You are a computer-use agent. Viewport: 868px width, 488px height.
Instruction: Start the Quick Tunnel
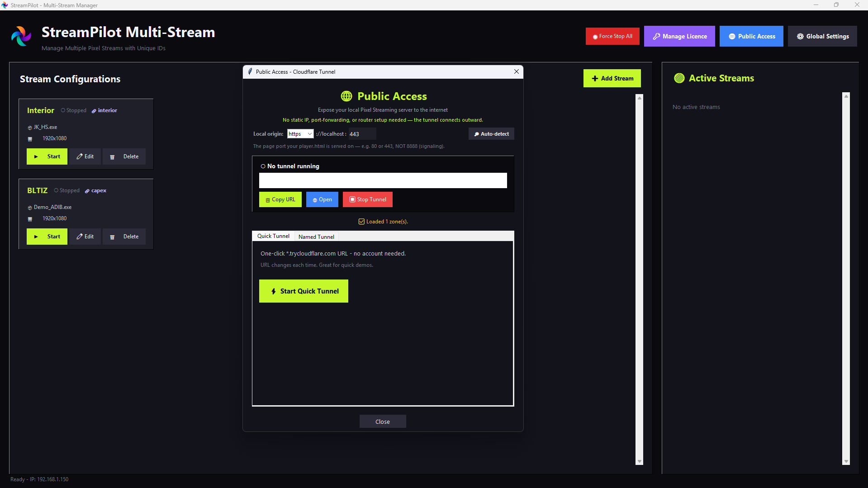point(304,291)
